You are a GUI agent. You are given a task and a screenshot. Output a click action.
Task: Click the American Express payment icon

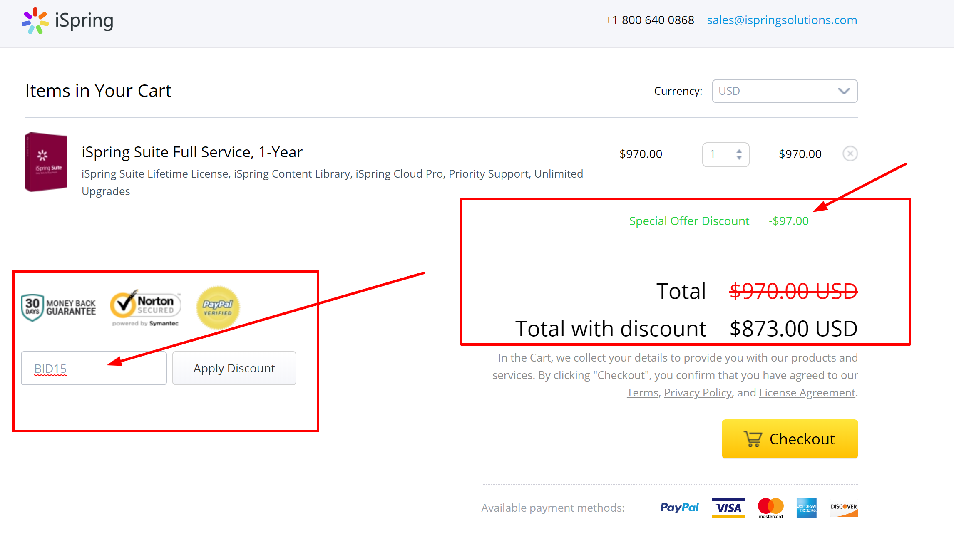807,508
